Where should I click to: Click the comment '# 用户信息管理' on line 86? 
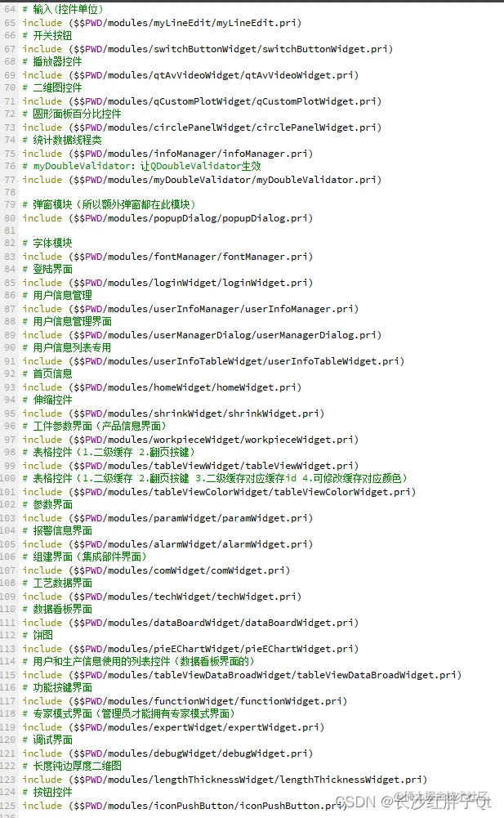click(x=57, y=295)
